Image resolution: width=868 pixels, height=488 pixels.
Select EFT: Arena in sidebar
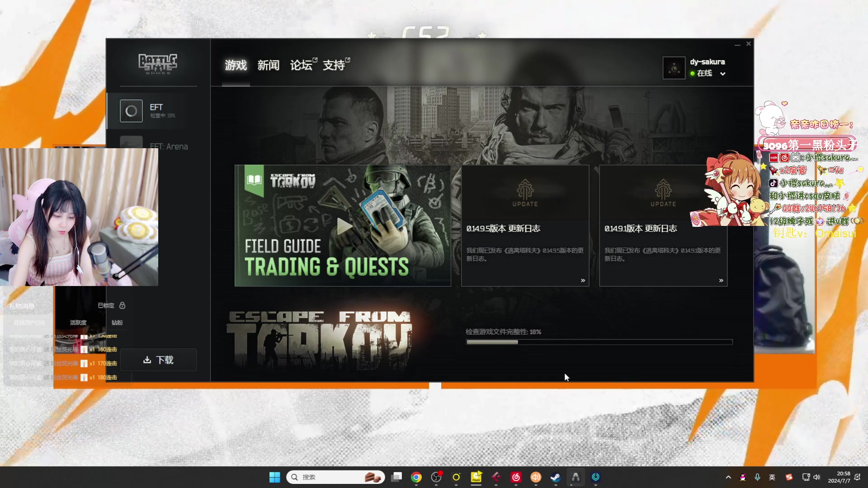coord(168,146)
